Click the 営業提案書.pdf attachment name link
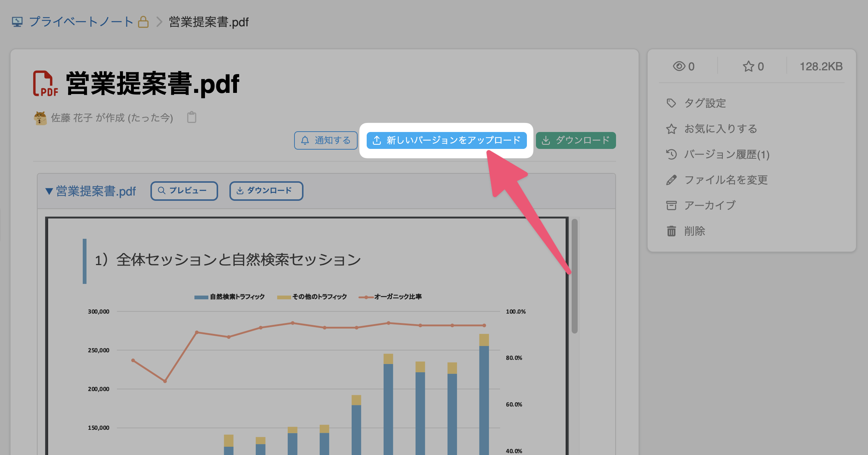Viewport: 868px width, 455px height. (96, 191)
